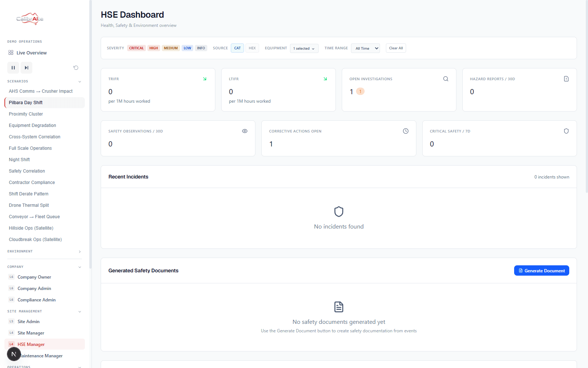588x368 pixels.
Task: Switch to the Maintenance Manager role
Action: [x=44, y=355]
